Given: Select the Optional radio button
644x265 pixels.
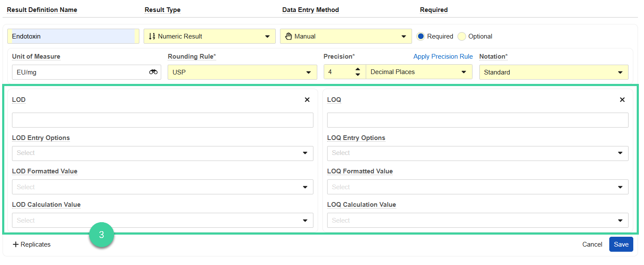Looking at the screenshot, I should tap(462, 36).
